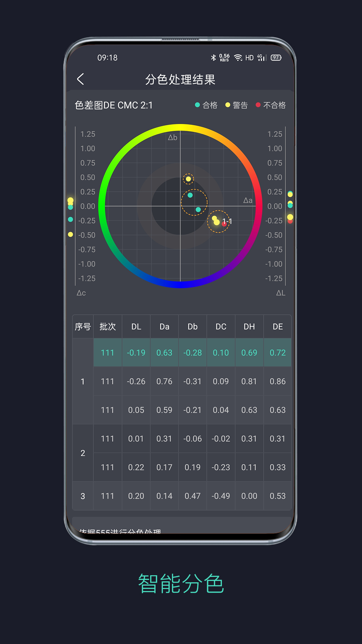Tap the 4G signal strength icon
362x644 pixels.
point(261,58)
